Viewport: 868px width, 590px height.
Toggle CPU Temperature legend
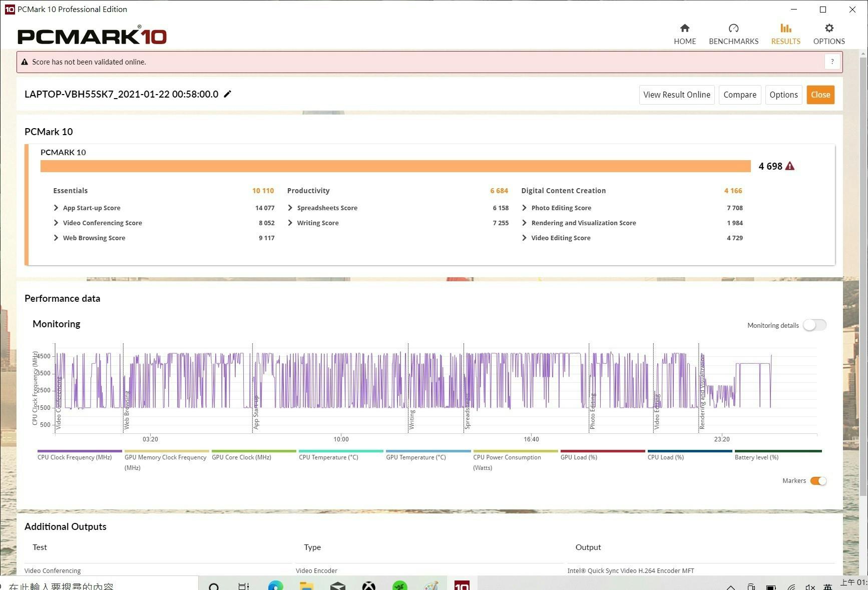click(341, 455)
